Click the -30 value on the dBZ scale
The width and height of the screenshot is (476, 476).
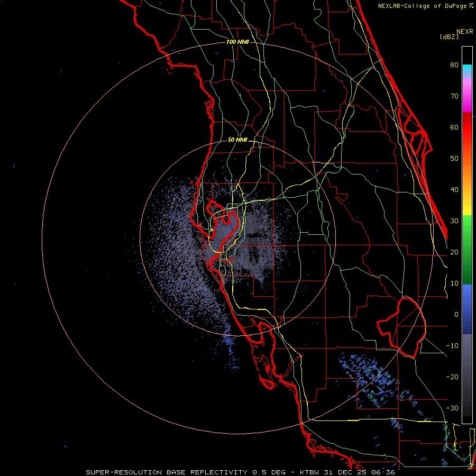[x=452, y=408]
